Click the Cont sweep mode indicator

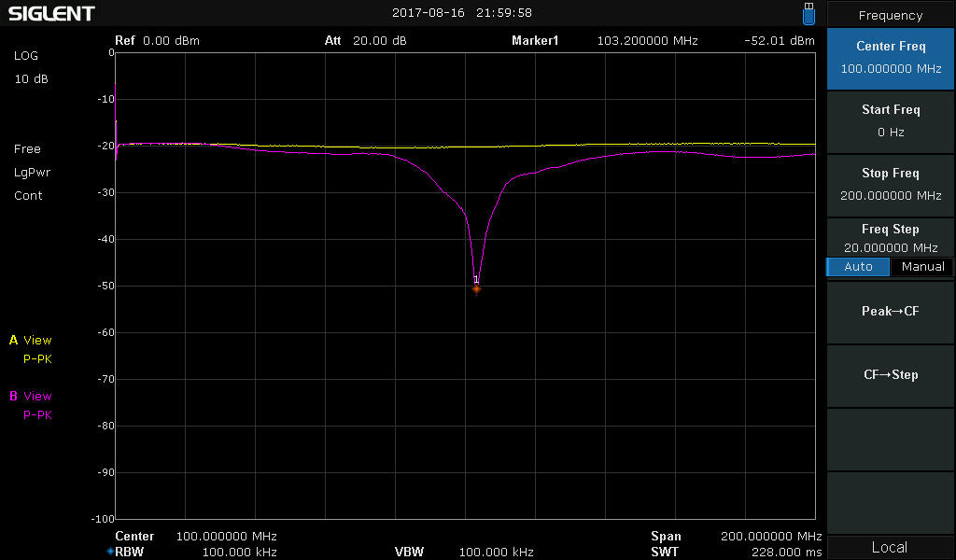pyautogui.click(x=28, y=196)
